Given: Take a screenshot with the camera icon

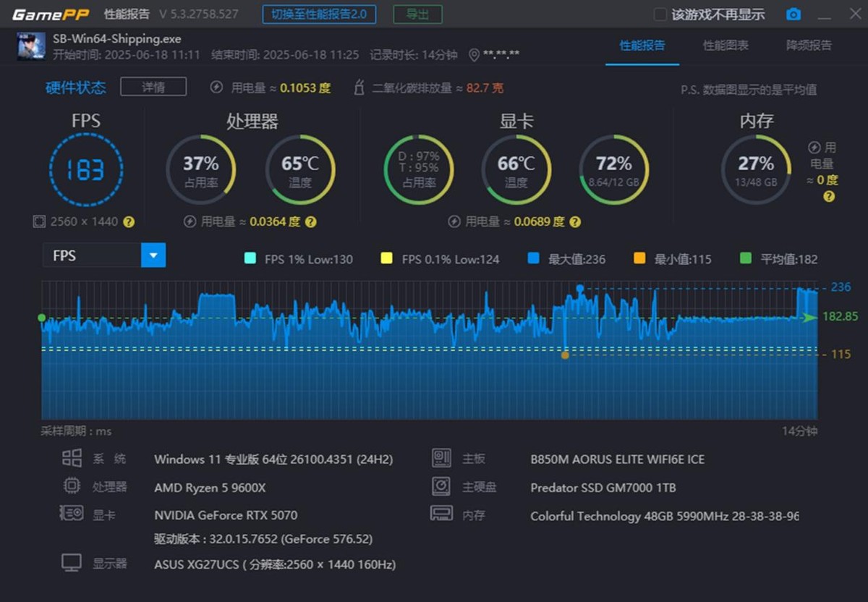Looking at the screenshot, I should (793, 14).
